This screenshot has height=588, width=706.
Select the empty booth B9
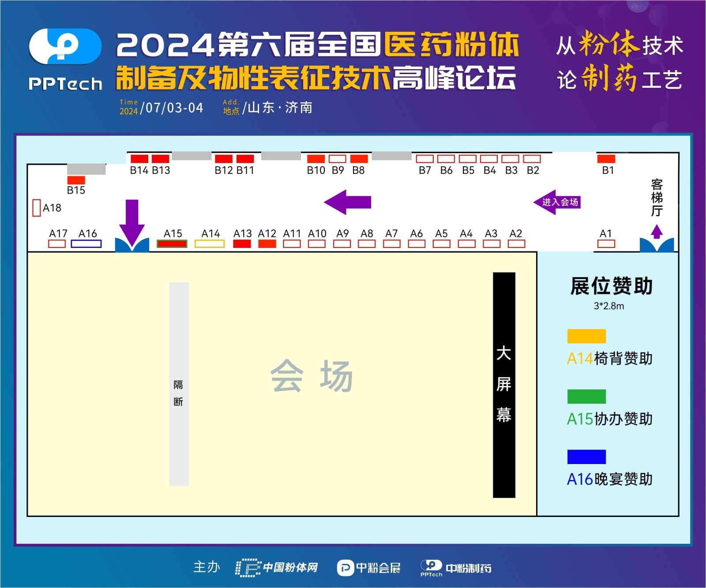click(338, 159)
